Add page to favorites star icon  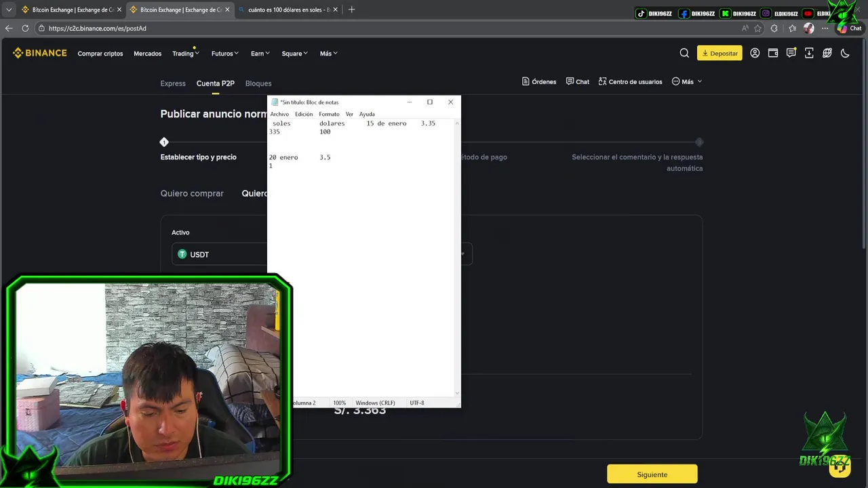[x=758, y=28]
